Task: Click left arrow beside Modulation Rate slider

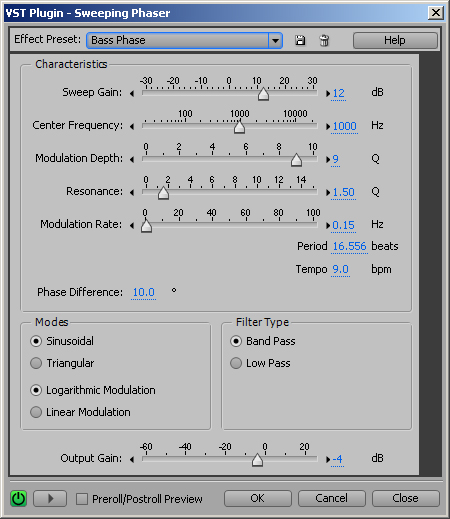Action: [x=132, y=226]
